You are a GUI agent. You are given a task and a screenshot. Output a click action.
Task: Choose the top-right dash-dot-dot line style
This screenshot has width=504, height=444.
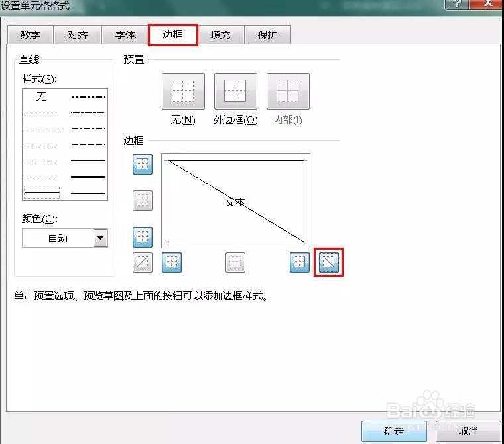88,96
